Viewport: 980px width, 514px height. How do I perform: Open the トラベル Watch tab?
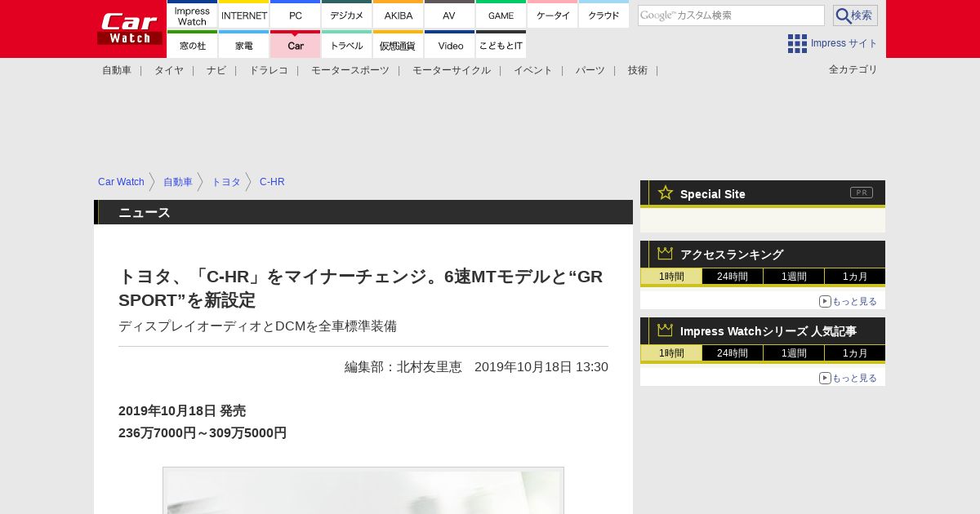[x=346, y=45]
